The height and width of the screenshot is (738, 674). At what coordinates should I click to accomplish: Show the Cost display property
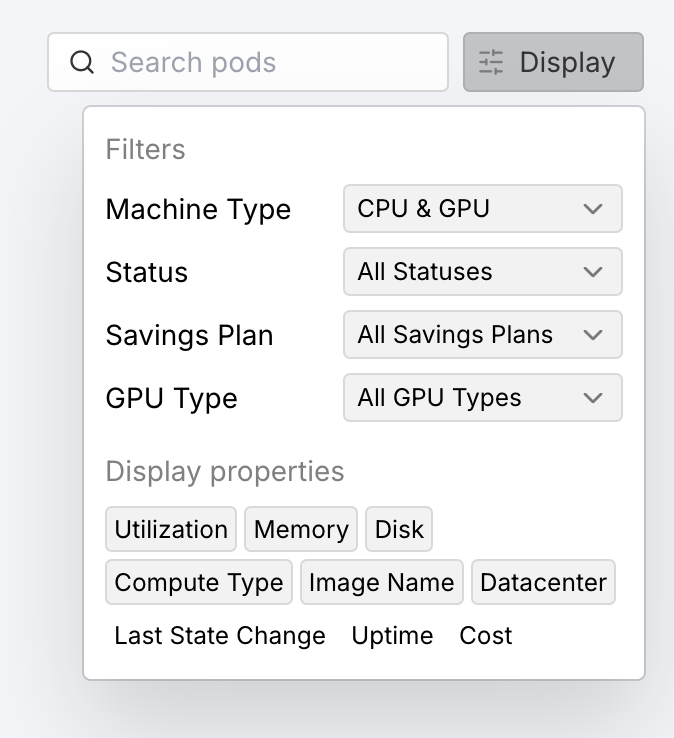coord(486,636)
